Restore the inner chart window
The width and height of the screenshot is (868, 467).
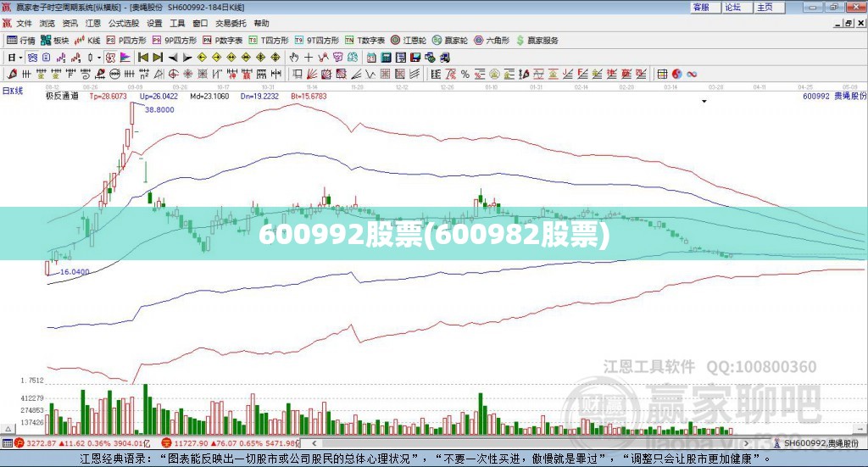click(x=849, y=23)
